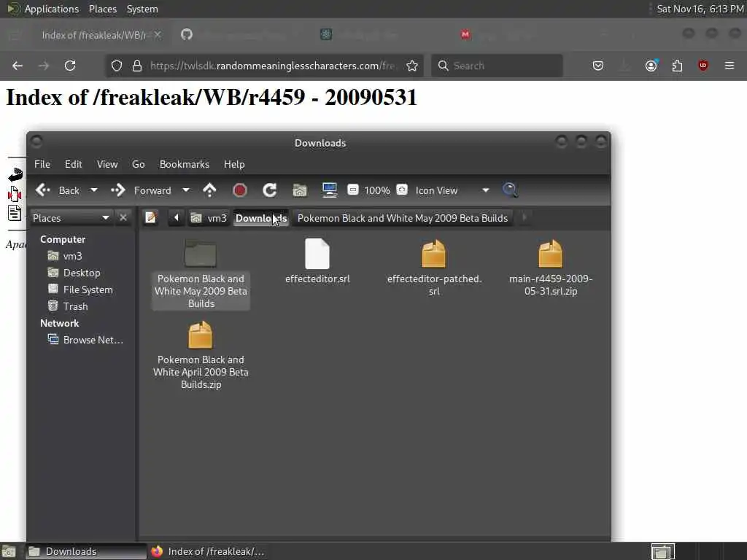Click the 100% zoom level label

pyautogui.click(x=377, y=190)
